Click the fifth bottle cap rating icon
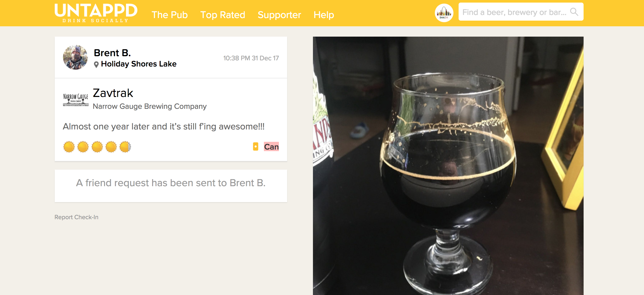 [125, 147]
